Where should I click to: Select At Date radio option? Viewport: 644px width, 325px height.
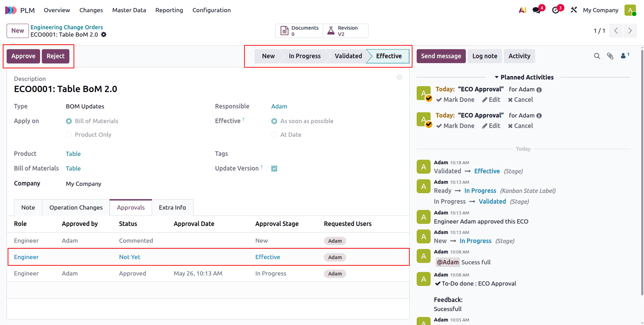(x=274, y=135)
